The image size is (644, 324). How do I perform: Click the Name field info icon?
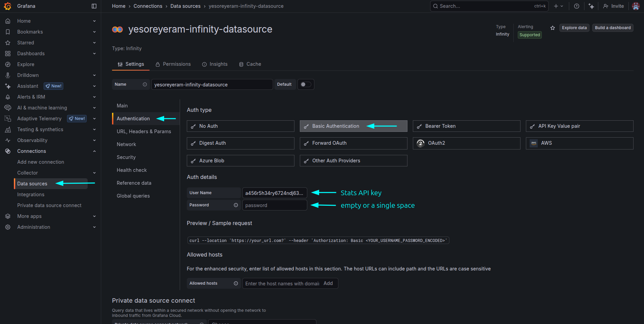[x=145, y=84]
